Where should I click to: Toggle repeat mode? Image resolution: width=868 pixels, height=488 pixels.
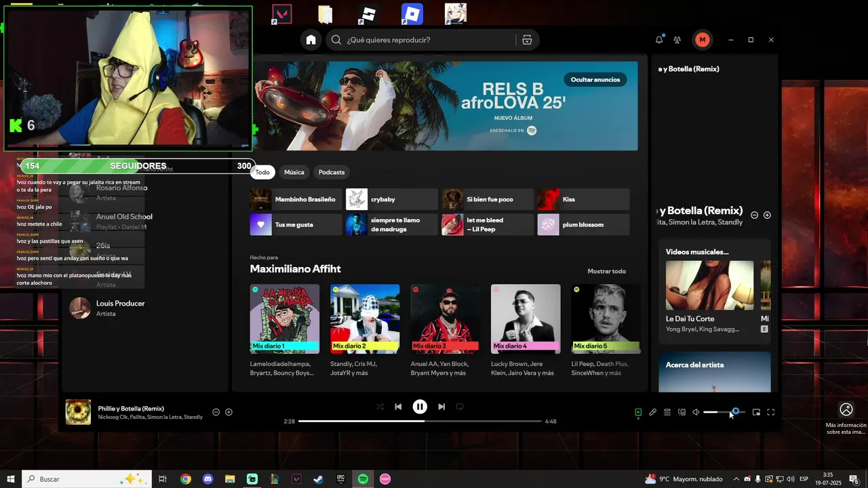point(459,407)
